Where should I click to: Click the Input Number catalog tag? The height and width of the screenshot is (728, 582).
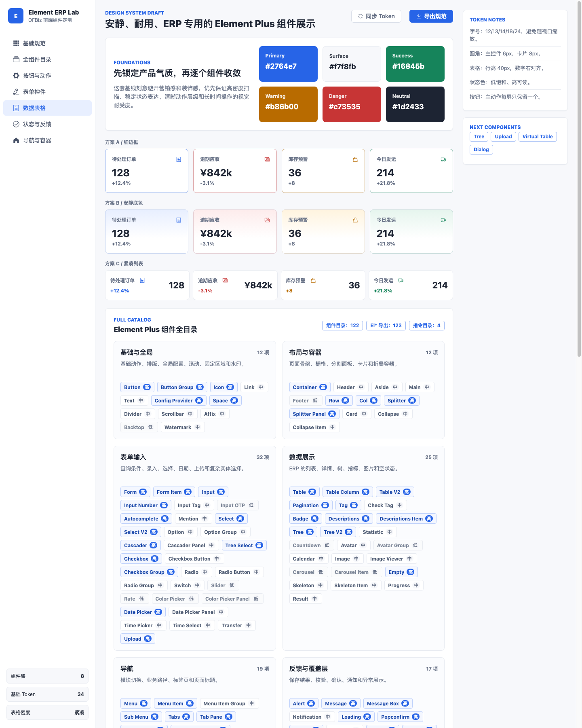[x=145, y=505]
